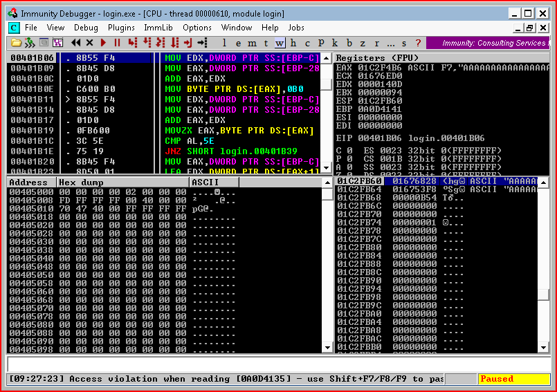Click the Step into toolbar icon
This screenshot has width=557, height=392.
[x=132, y=43]
